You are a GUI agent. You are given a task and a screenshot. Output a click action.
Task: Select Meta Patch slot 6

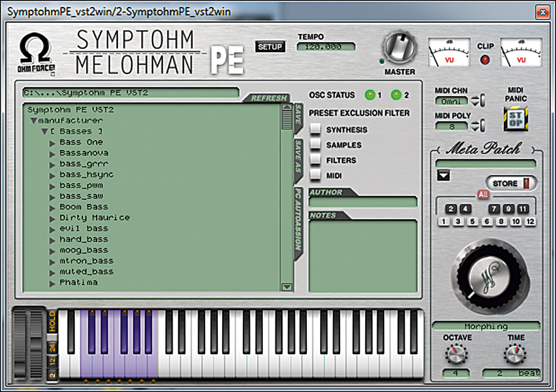point(487,222)
